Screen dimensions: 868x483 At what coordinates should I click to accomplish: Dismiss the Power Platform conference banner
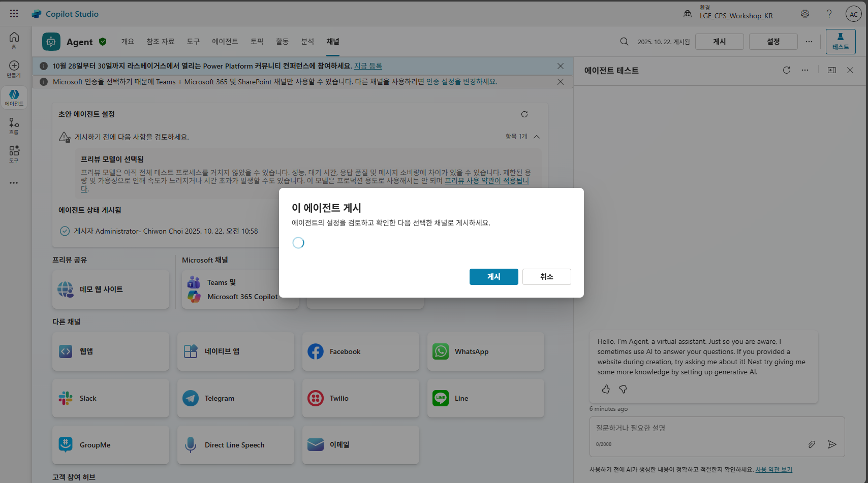(561, 66)
